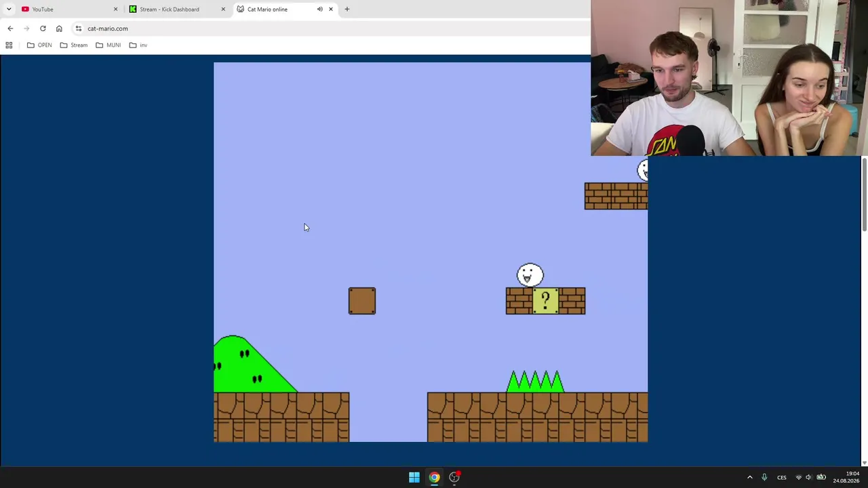Open the MUNI bookmarks folder

pyautogui.click(x=108, y=45)
